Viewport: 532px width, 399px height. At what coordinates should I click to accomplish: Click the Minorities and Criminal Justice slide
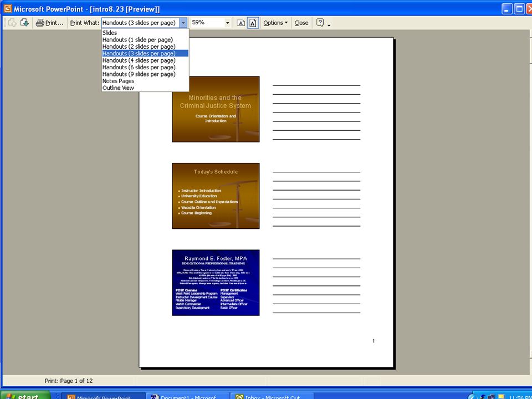[216, 109]
